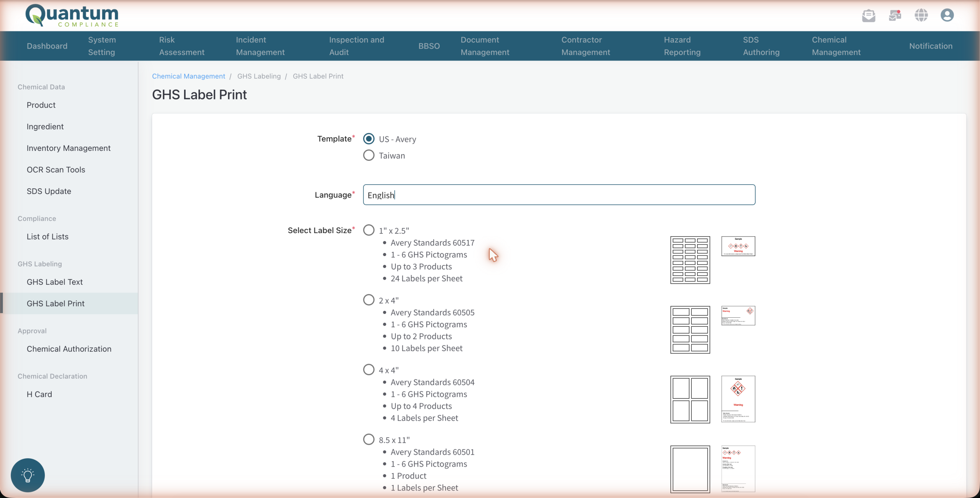
Task: Click the 24-label sheet layout thumbnail
Action: pos(690,260)
